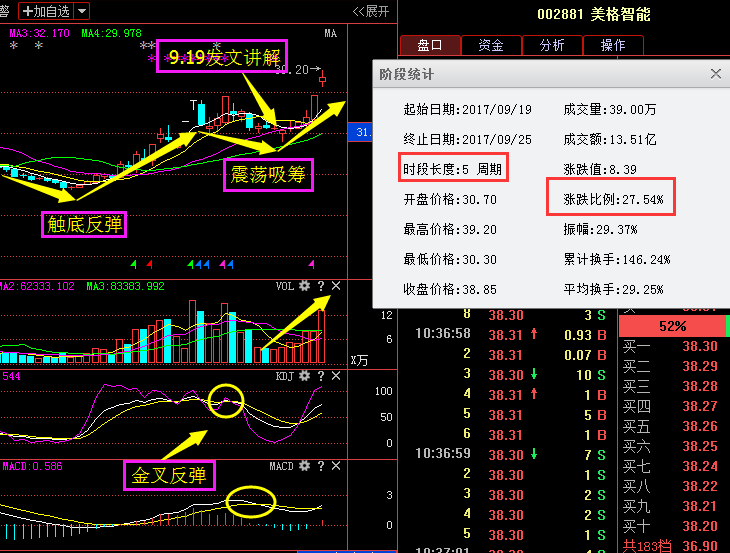Open MACD indicator settings gear
This screenshot has height=553, width=730.
coord(303,466)
